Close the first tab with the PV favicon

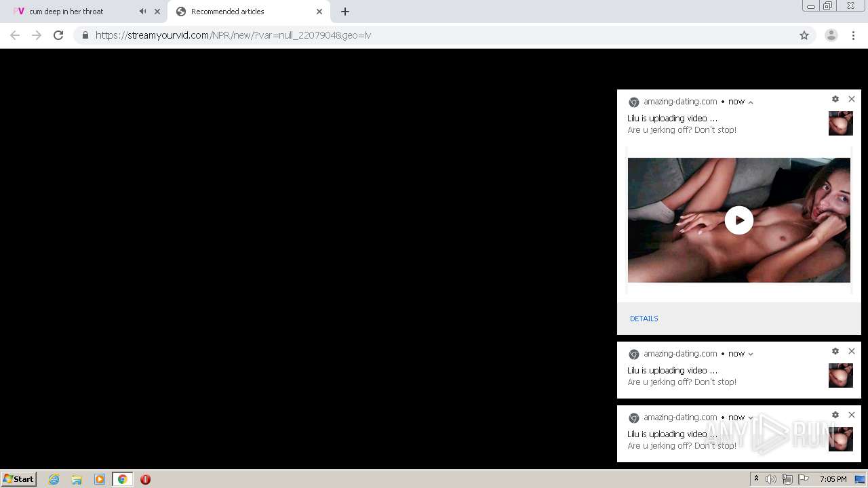(157, 12)
